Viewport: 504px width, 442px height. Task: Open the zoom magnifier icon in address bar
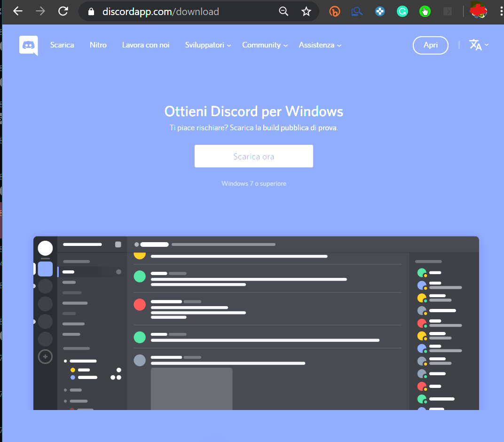point(283,11)
